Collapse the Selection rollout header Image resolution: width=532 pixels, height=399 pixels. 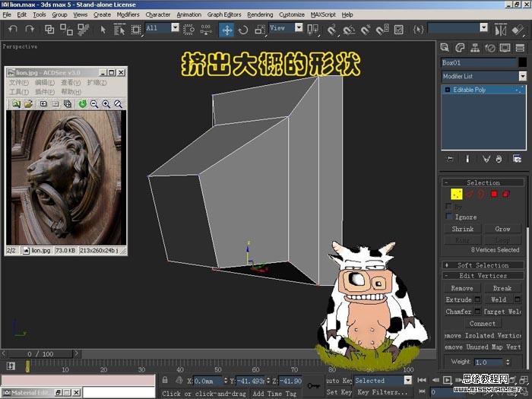pos(483,182)
